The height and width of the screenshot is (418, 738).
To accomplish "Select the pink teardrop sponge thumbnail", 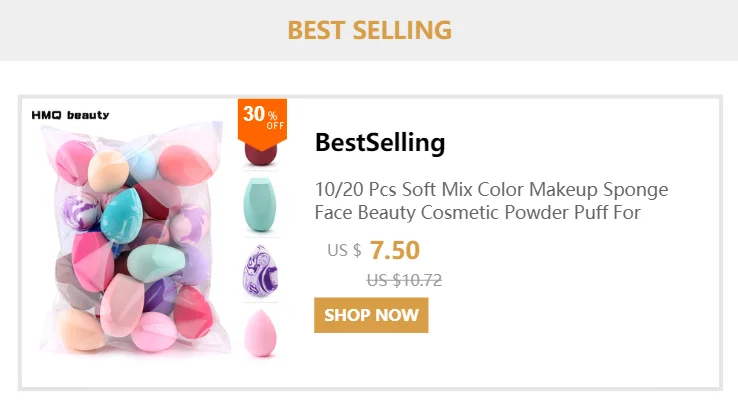I will (x=260, y=333).
